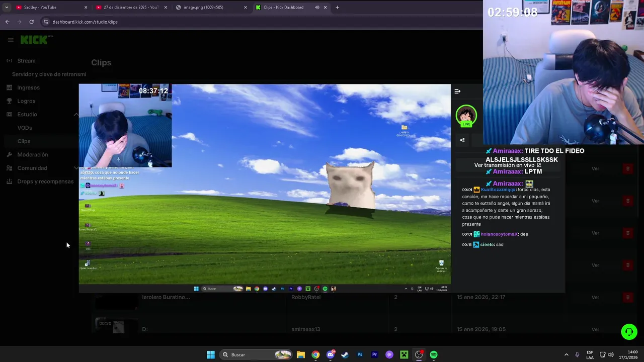Open OBS Studio from taskbar
644x362 pixels.
tap(419, 354)
